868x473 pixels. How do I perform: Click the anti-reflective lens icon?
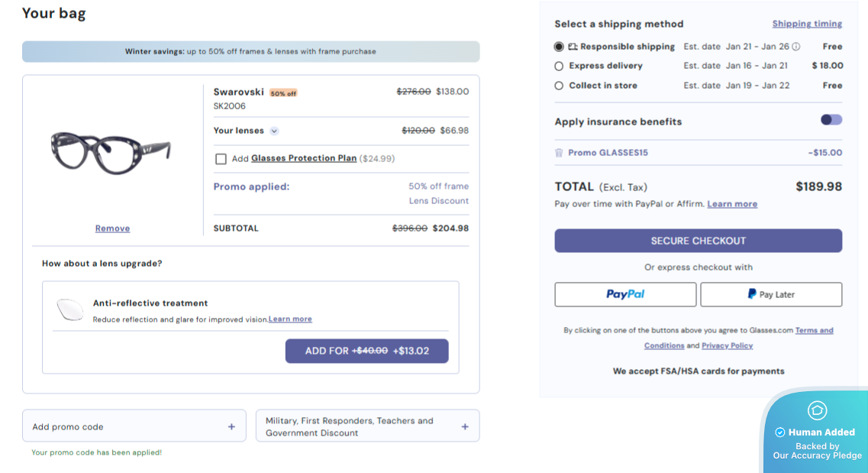tap(70, 309)
